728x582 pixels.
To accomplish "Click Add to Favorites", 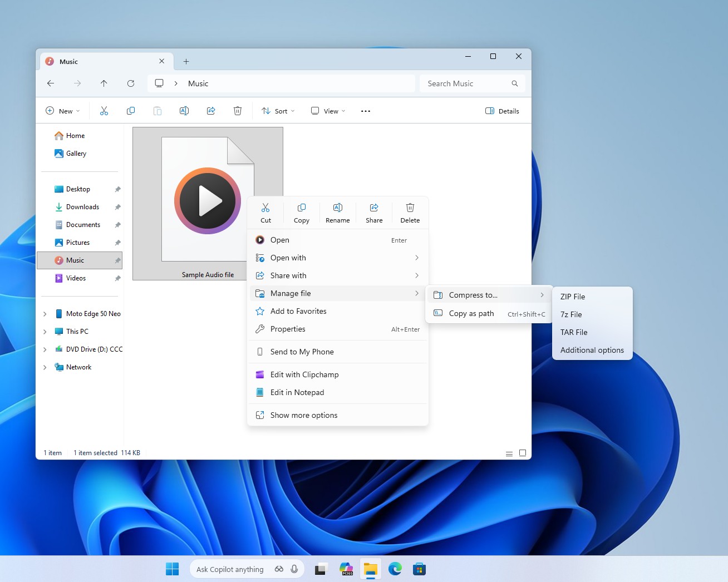I will (298, 311).
